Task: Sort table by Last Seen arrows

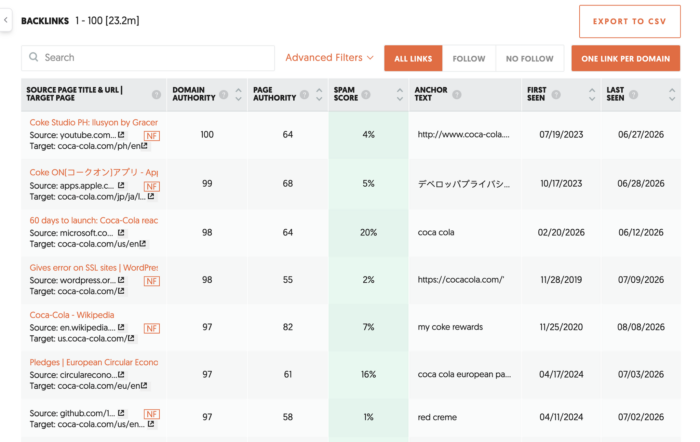Action: click(x=672, y=94)
